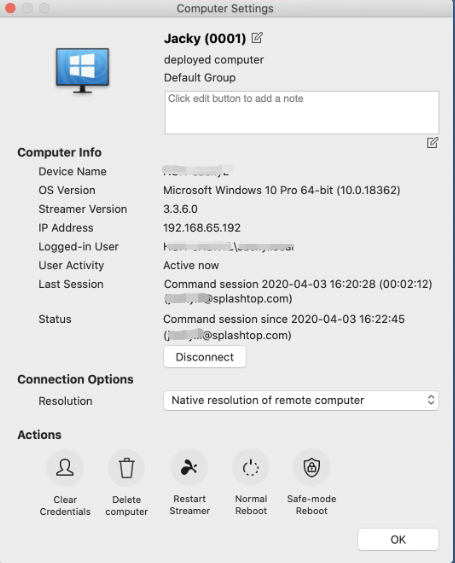
Task: Click the Normal Reboot power icon
Action: (x=251, y=467)
